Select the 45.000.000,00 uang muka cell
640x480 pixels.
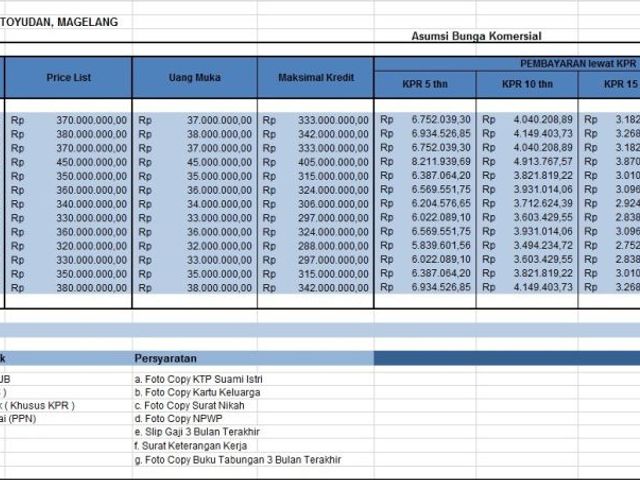pos(195,162)
